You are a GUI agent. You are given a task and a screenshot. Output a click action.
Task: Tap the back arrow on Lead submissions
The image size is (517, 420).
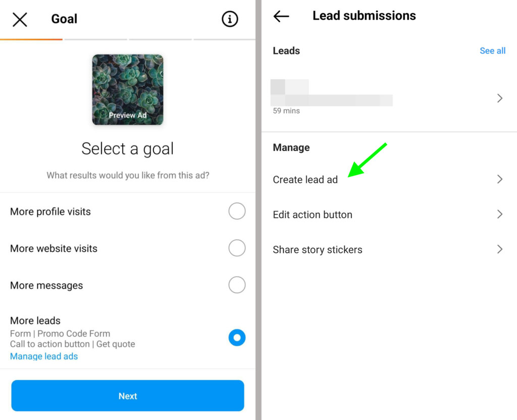[281, 16]
